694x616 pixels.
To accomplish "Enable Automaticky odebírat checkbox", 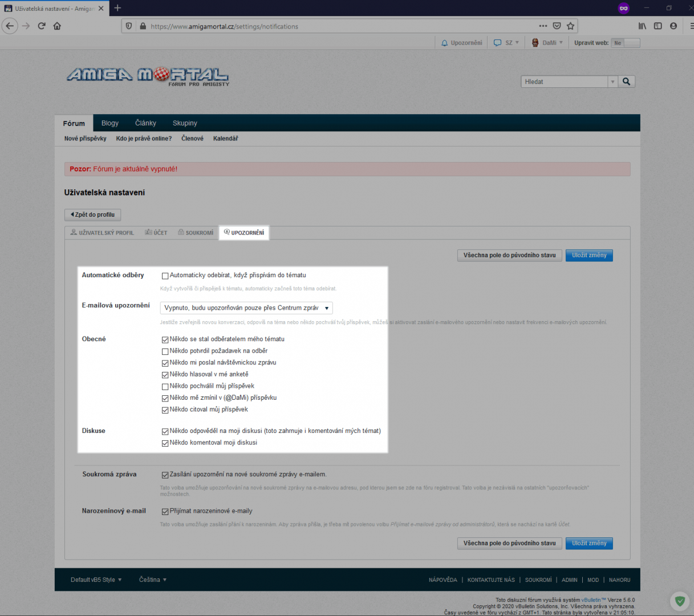I will click(165, 276).
